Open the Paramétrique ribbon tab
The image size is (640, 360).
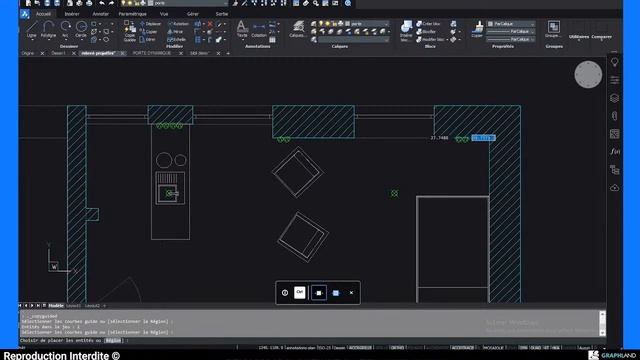(133, 14)
